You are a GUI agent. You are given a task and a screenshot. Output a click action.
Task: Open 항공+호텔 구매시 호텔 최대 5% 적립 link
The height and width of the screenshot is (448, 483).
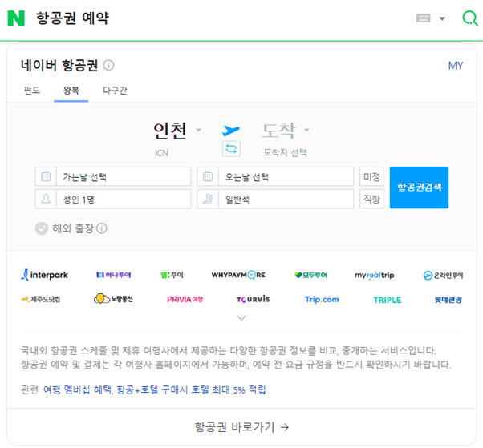(191, 389)
